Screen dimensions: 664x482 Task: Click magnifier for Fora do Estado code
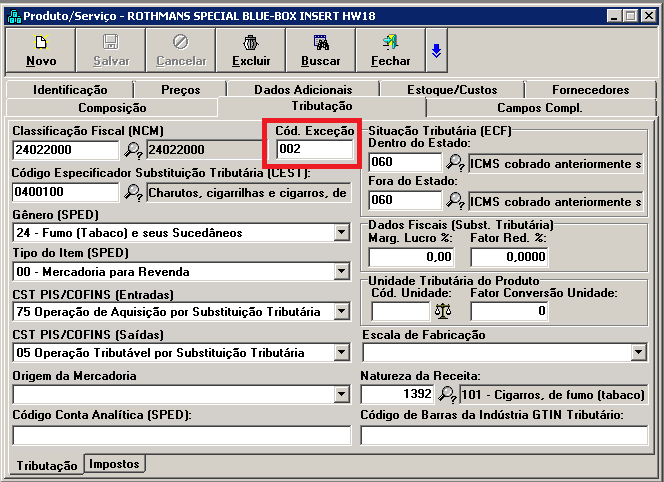tap(454, 202)
